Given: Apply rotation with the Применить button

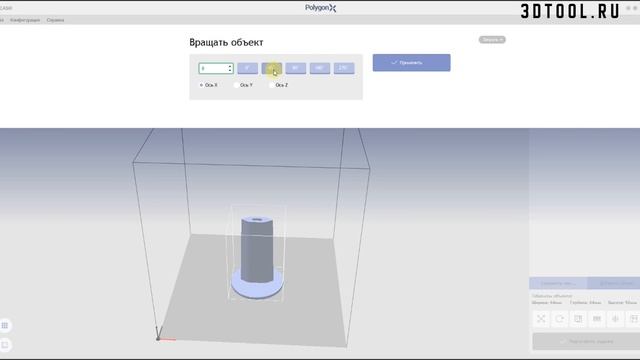Looking at the screenshot, I should point(411,62).
